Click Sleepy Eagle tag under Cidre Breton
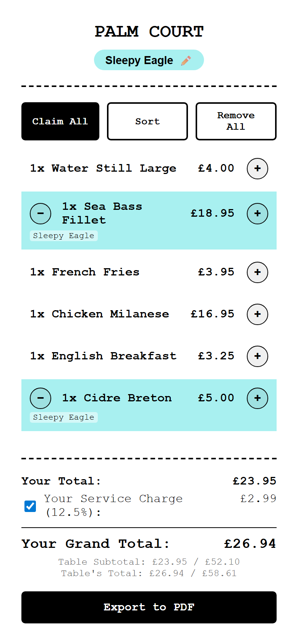 coord(64,417)
